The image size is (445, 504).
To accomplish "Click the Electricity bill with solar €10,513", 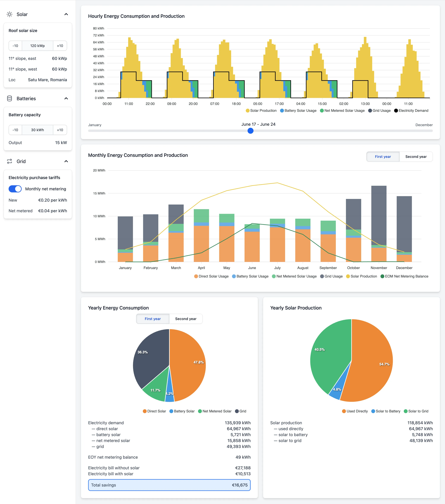I will tap(169, 474).
